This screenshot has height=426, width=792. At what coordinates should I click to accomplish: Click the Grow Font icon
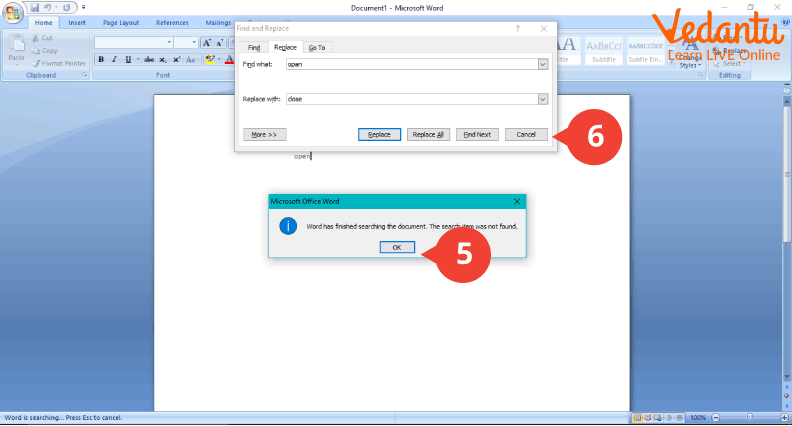click(x=207, y=43)
